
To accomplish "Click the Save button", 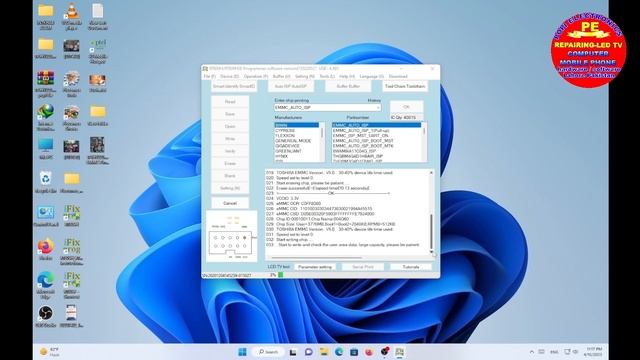I will point(230,114).
